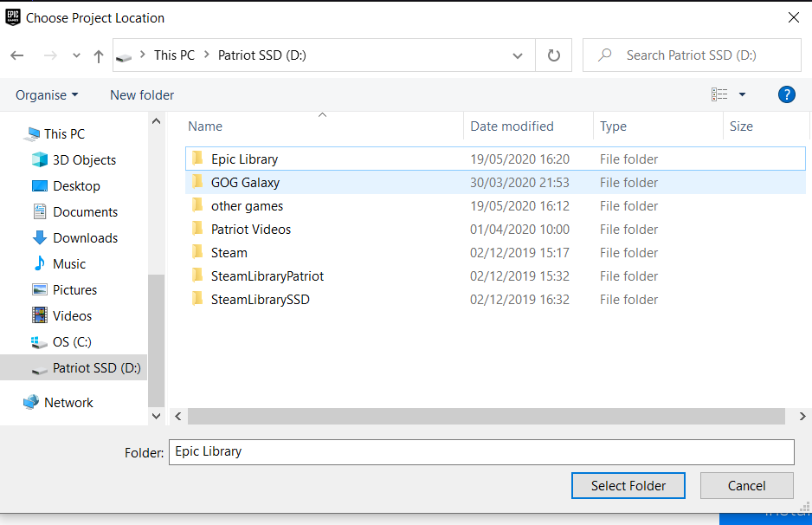Go up one folder level
This screenshot has width=812, height=525.
[99, 55]
